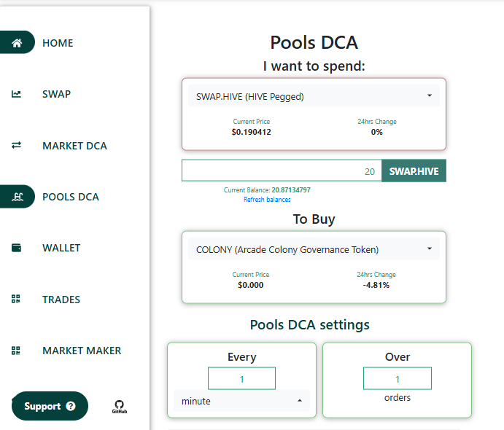Click the Pools DCA swimmer icon
Screen dimensions: 504x430
[x=17, y=197]
